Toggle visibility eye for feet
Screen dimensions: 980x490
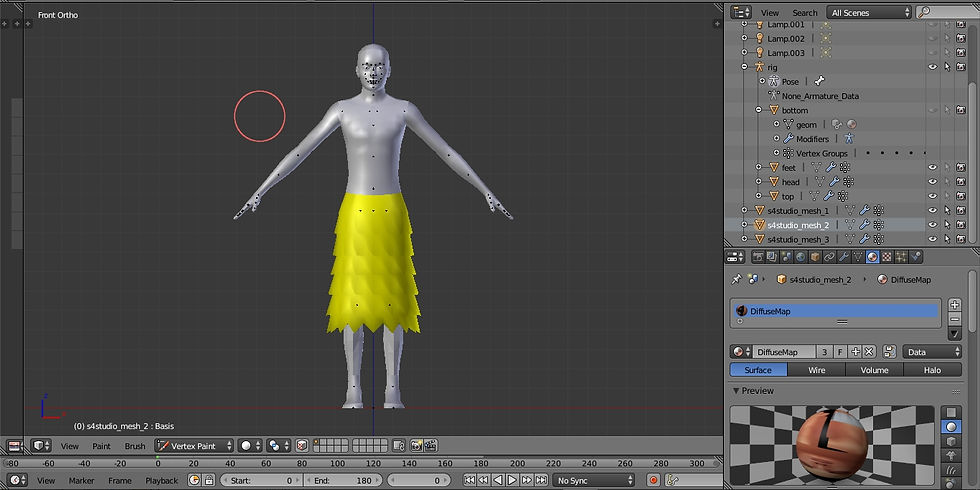click(x=932, y=168)
